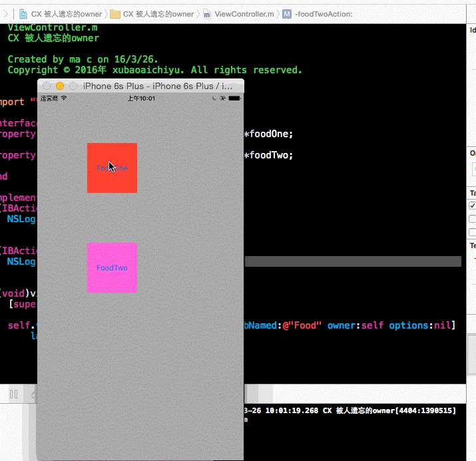Image resolution: width=476 pixels, height=461 pixels.
Task: Click the time '上午10:01' in the simulator
Action: click(141, 98)
